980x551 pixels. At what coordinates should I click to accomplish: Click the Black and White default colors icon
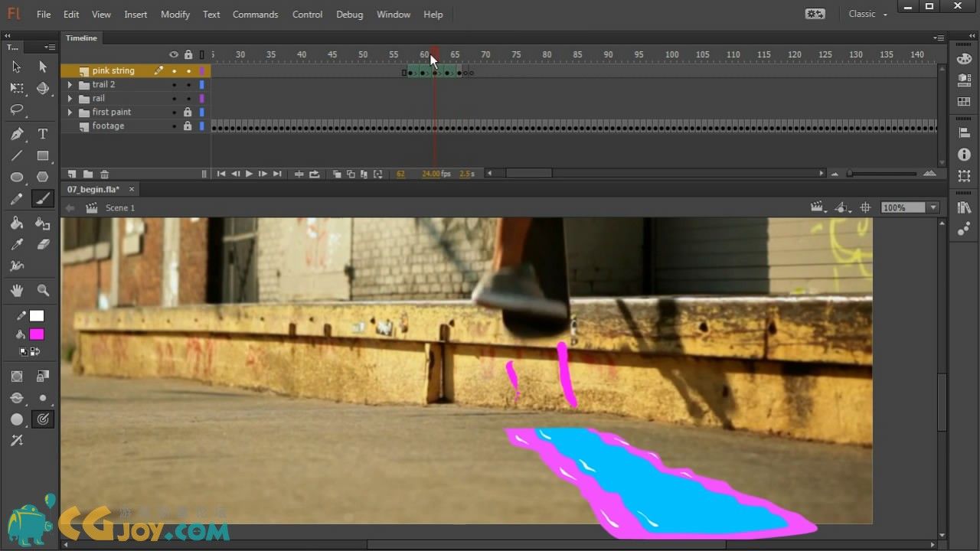click(x=23, y=352)
